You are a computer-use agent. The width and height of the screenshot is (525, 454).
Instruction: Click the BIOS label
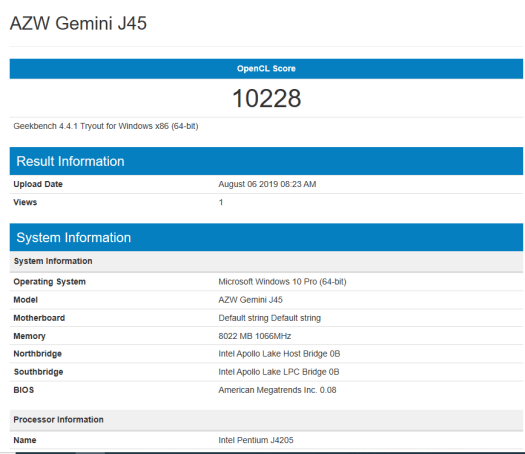[x=23, y=390]
